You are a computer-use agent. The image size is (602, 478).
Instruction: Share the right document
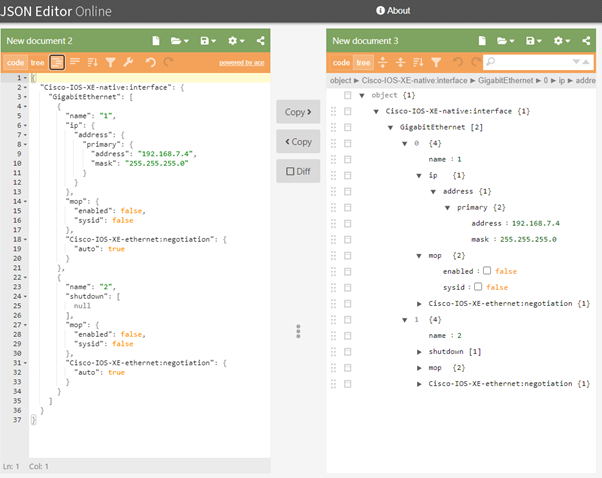(586, 41)
